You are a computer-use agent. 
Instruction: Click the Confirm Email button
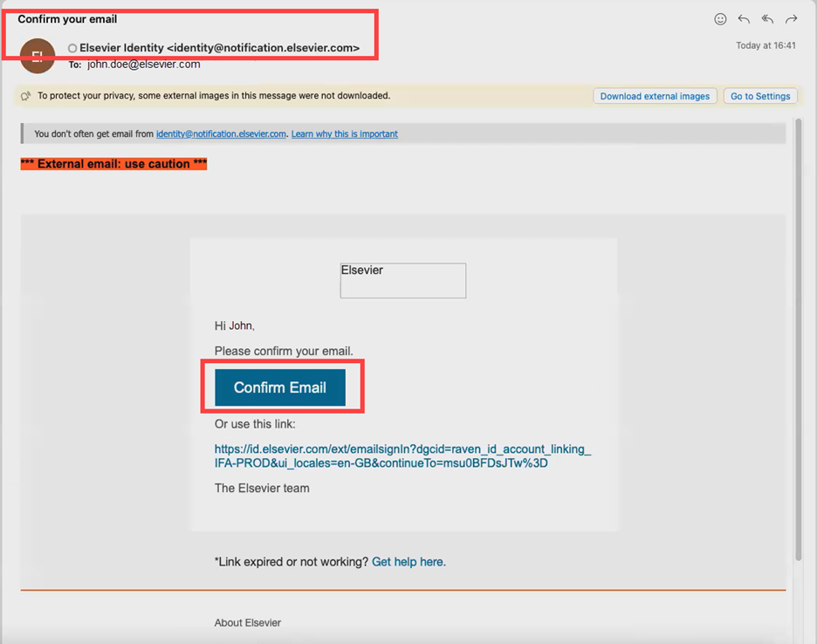click(x=280, y=387)
